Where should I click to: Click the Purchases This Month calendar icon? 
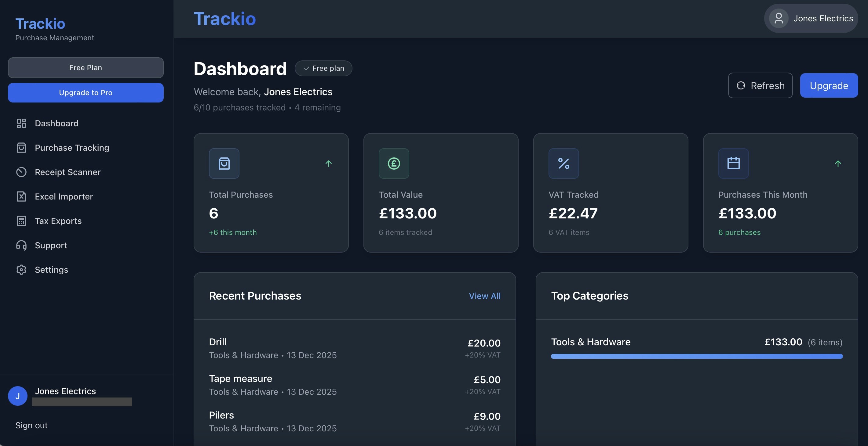(734, 164)
